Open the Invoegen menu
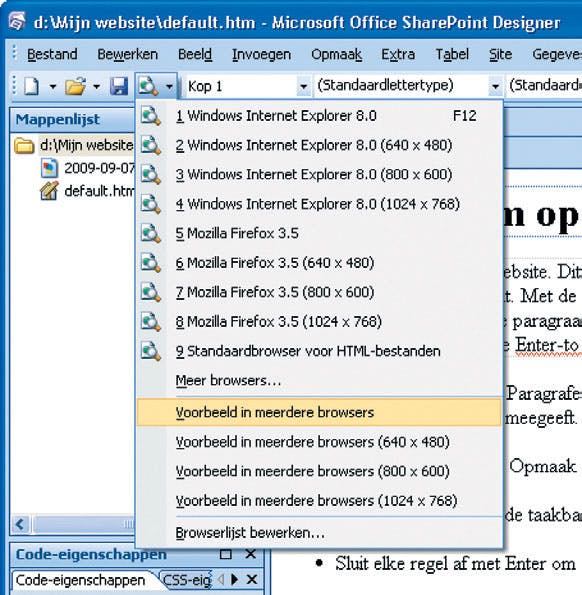The image size is (582, 595). (x=261, y=54)
